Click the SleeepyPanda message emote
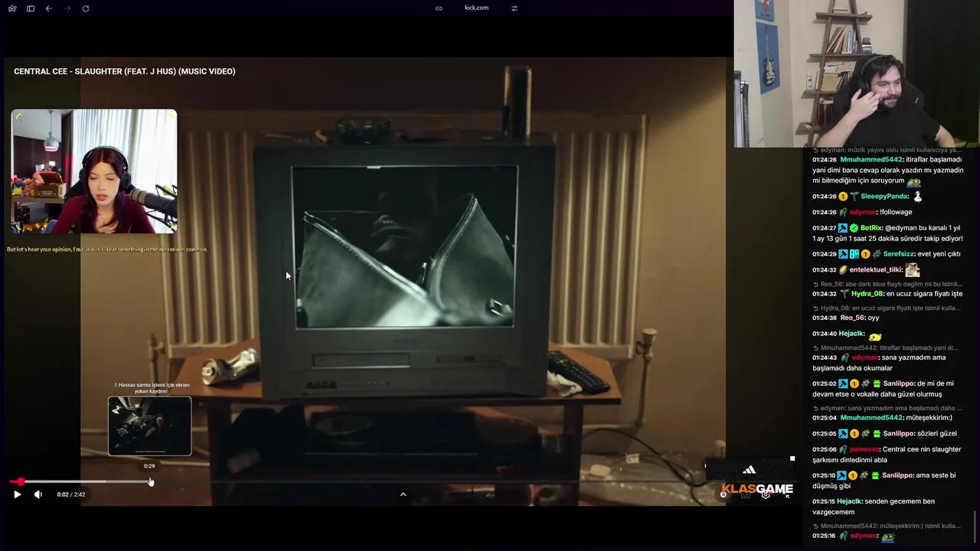980x551 pixels. click(x=918, y=197)
